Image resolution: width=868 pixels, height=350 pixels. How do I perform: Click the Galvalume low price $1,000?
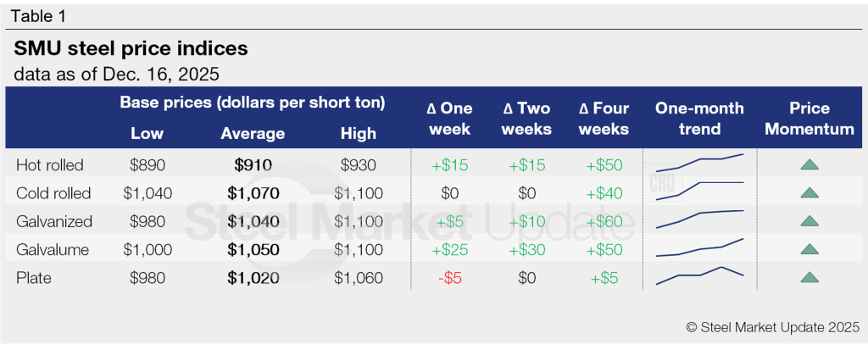coord(147,249)
